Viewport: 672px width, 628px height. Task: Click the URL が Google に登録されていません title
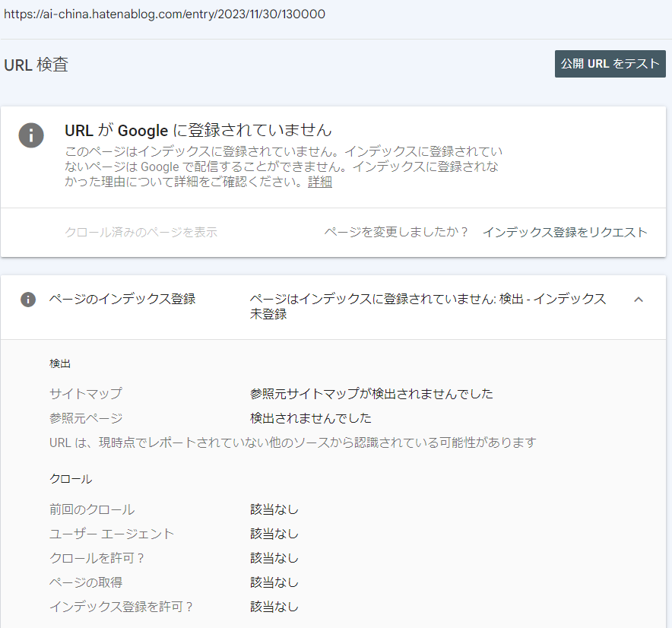click(198, 130)
